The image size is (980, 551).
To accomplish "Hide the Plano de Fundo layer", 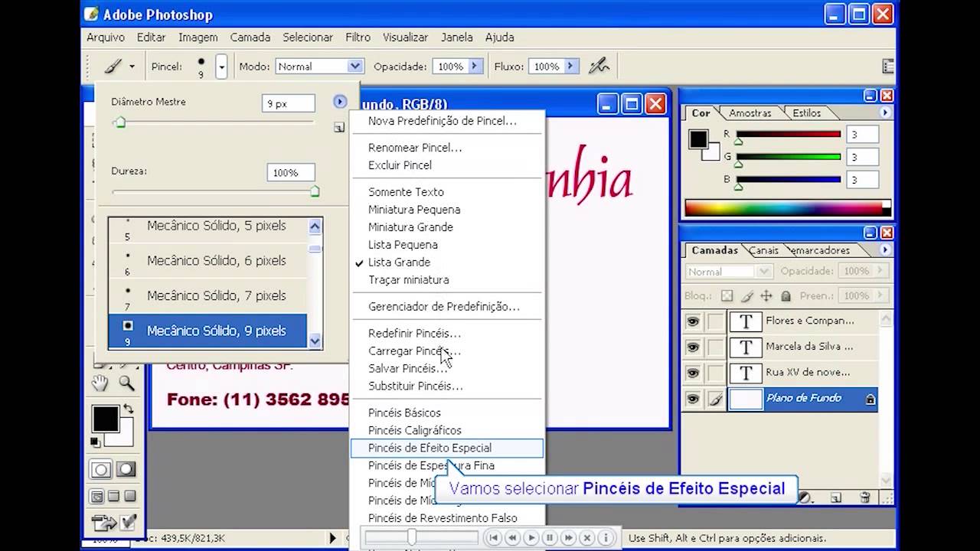I will pos(693,399).
